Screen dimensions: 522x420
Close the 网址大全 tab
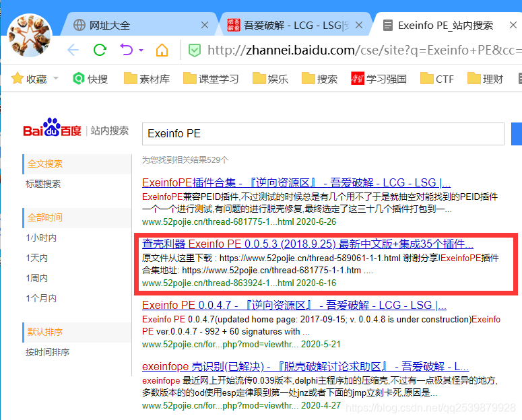click(205, 25)
